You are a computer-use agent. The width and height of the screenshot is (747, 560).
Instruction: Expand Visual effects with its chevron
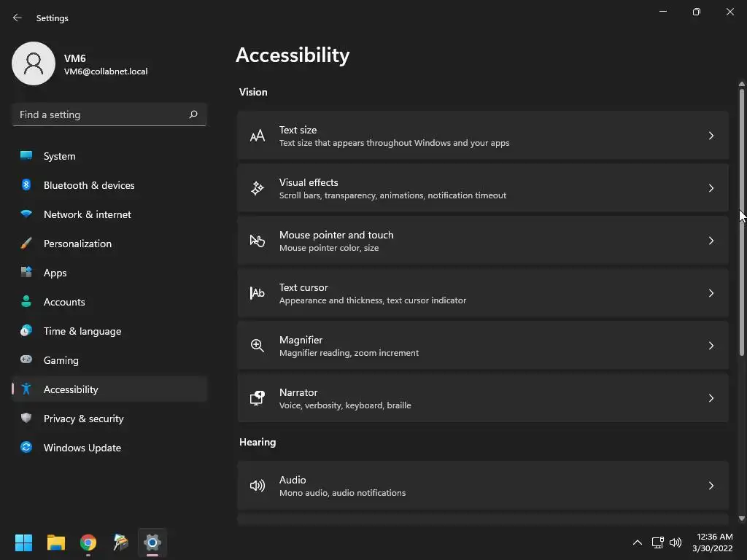[711, 188]
